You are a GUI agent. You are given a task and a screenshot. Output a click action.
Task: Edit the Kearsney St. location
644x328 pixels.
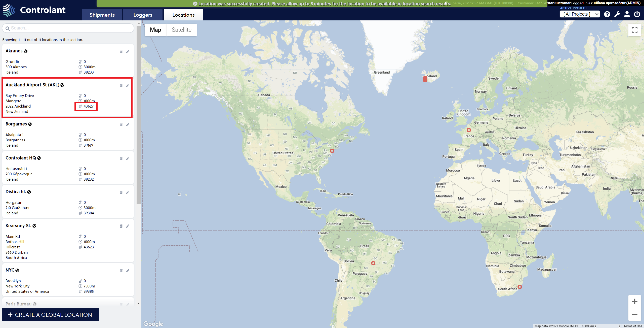[128, 226]
